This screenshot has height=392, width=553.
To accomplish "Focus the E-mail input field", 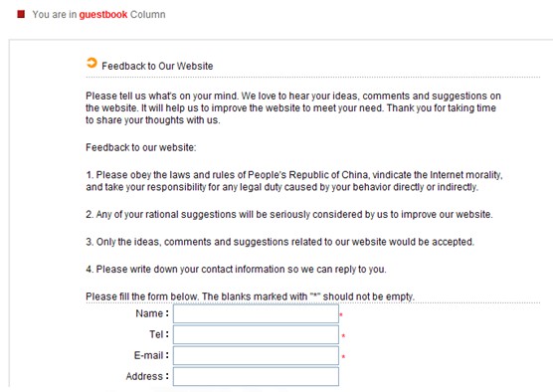I will click(256, 355).
